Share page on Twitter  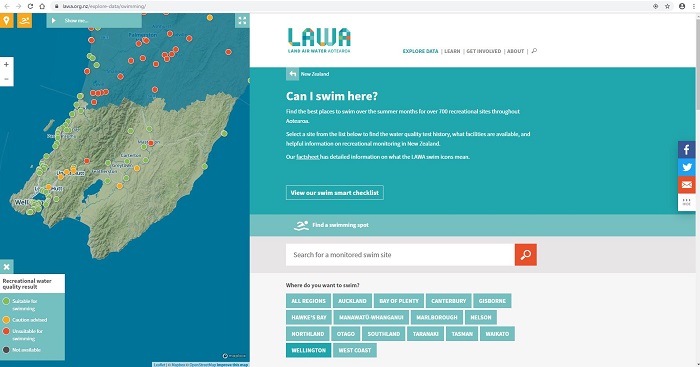coord(687,167)
